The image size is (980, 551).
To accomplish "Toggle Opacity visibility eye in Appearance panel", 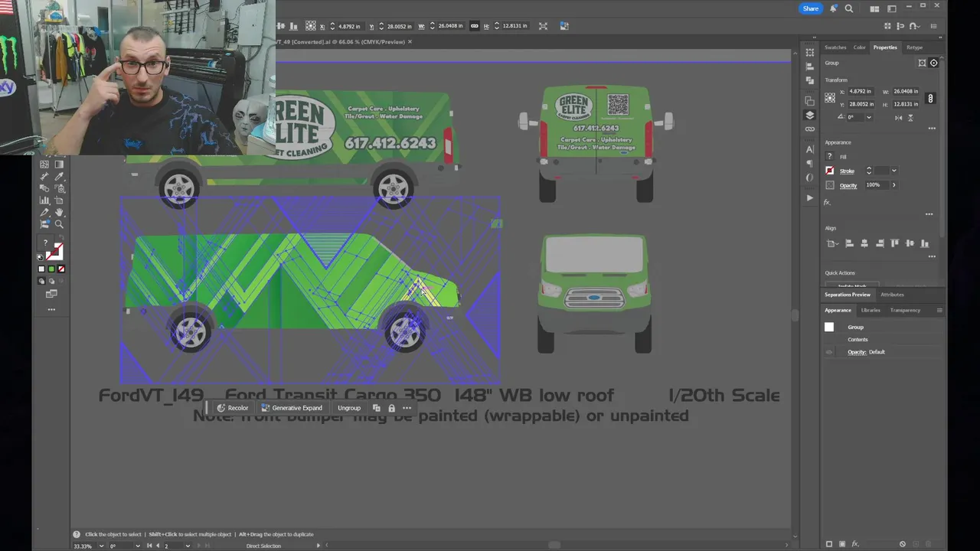I will (828, 352).
